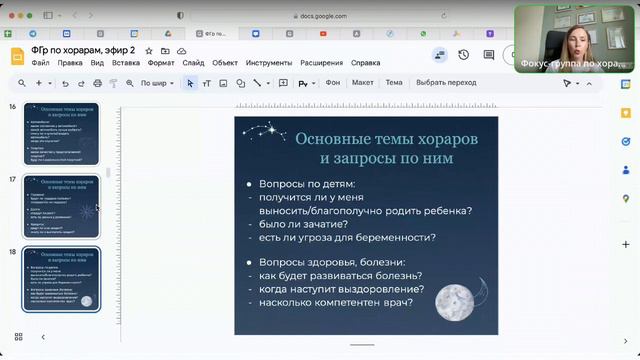This screenshot has height=360, width=640.
Task: Open the collaborator activity icon
Action: (440, 55)
